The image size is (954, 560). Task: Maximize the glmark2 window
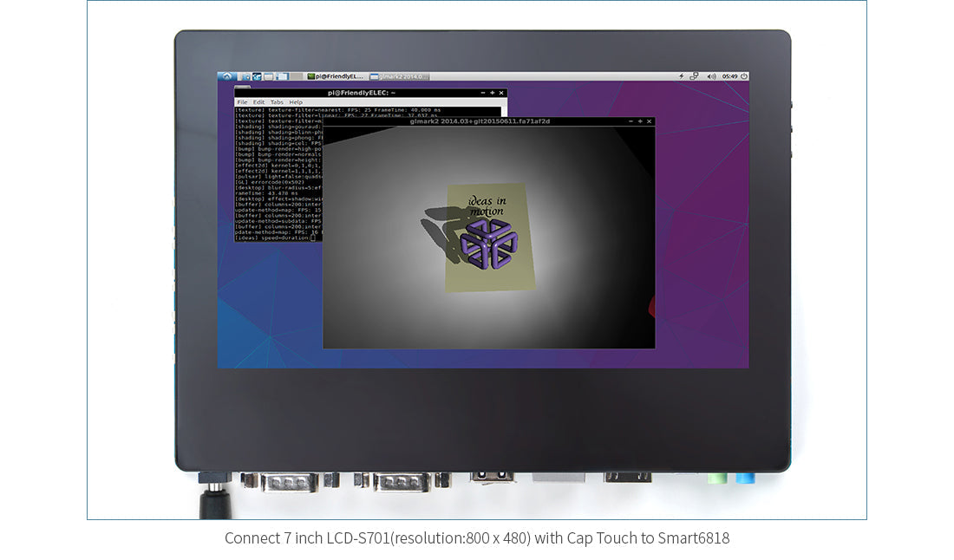pos(640,121)
